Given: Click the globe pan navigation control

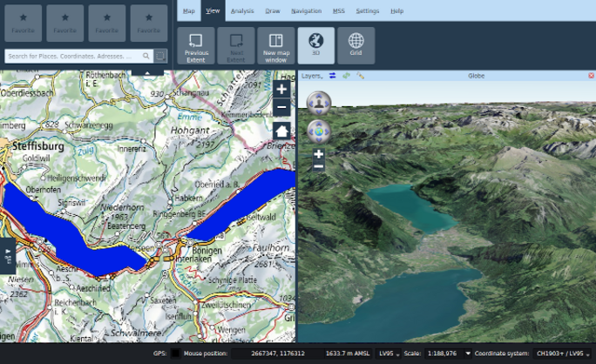Looking at the screenshot, I should click(319, 131).
